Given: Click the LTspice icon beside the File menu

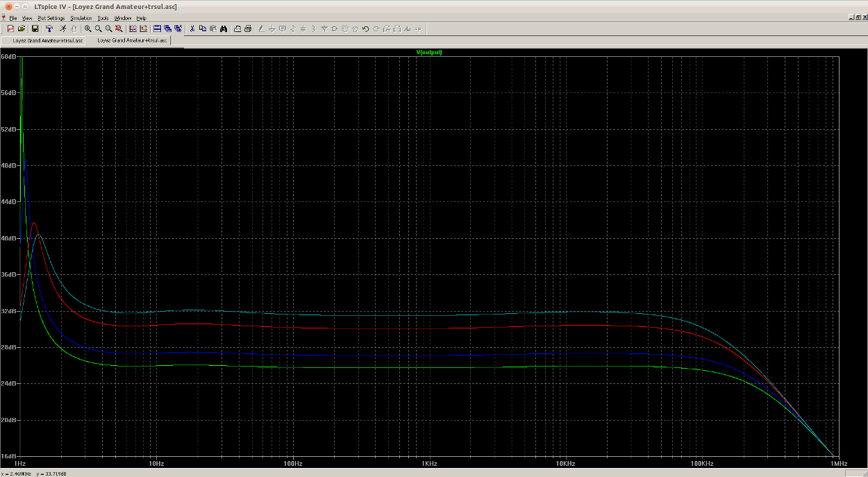Looking at the screenshot, I should (4, 18).
